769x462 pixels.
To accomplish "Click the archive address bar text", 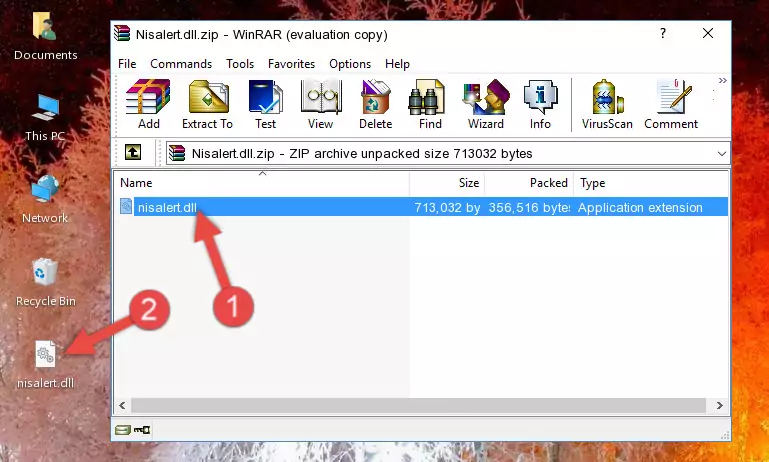I will pos(362,154).
